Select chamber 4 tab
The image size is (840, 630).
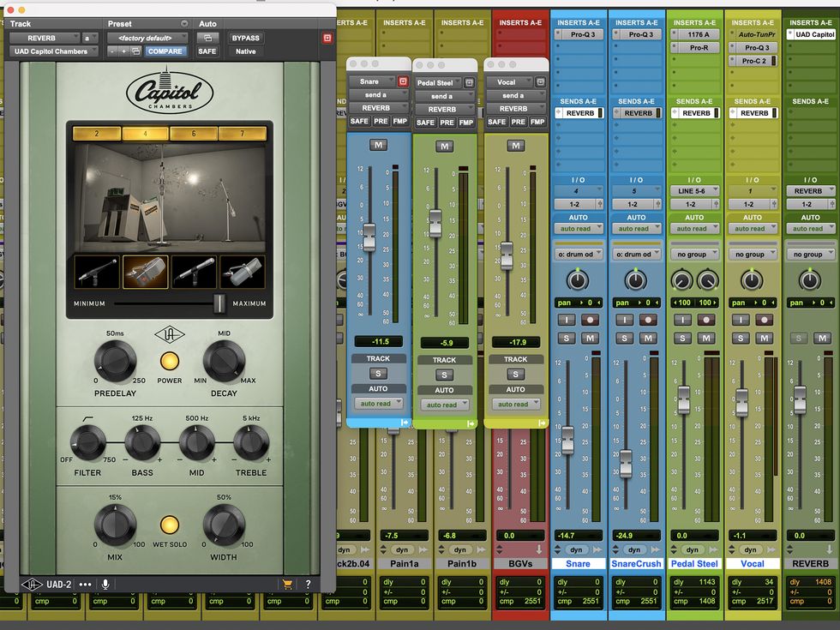coord(145,134)
